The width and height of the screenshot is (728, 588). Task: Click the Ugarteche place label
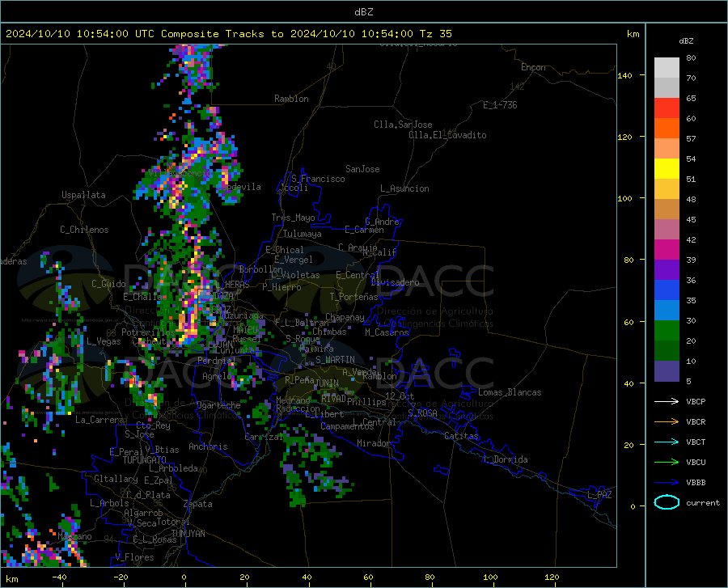[x=218, y=405]
